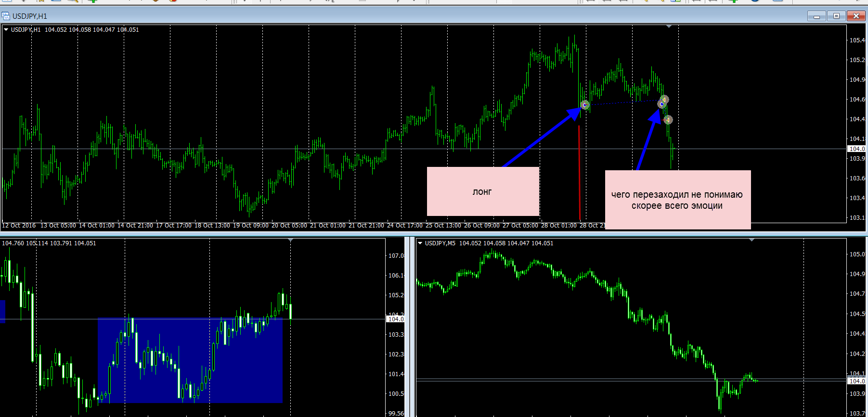Image resolution: width=868 pixels, height=417 pixels.
Task: Click the 106.1 price level on lower-left scale
Action: point(396,275)
